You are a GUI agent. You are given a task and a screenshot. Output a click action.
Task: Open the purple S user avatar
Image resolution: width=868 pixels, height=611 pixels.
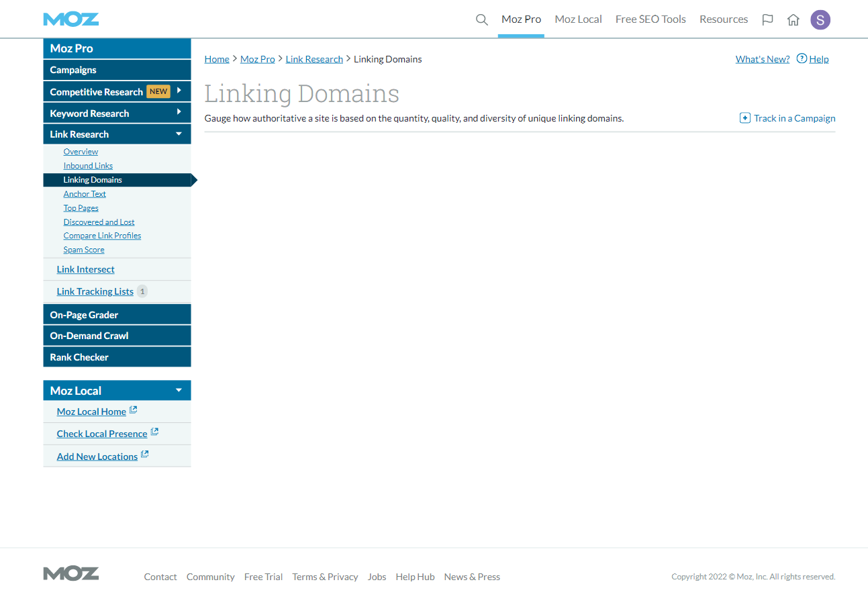(x=820, y=19)
